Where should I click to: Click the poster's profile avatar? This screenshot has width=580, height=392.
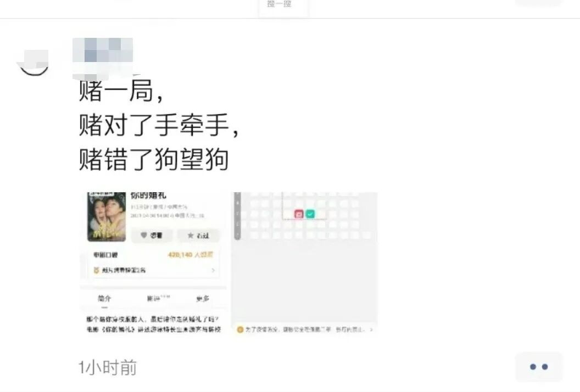coord(34,63)
